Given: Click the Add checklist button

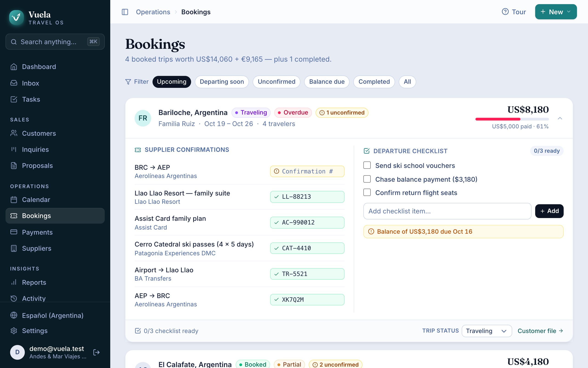Looking at the screenshot, I should pos(549,211).
